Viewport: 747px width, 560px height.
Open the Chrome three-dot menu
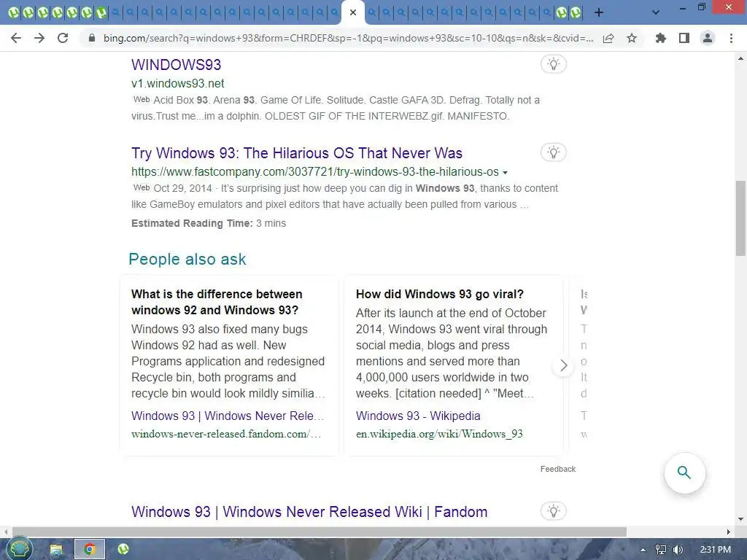(731, 38)
